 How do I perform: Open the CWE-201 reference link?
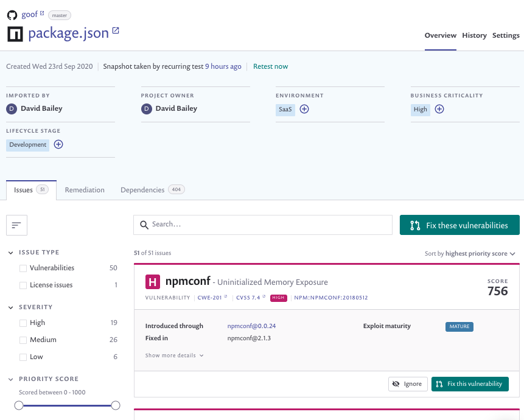209,298
